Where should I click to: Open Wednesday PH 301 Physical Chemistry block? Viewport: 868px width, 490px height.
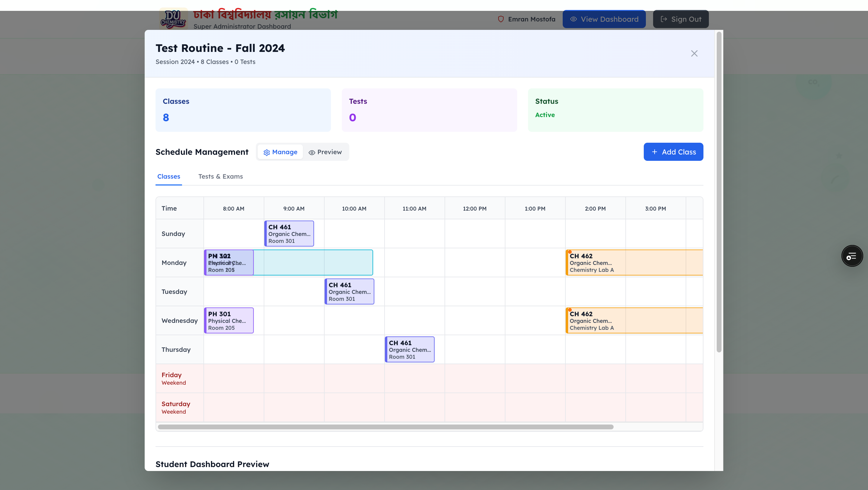229,321
